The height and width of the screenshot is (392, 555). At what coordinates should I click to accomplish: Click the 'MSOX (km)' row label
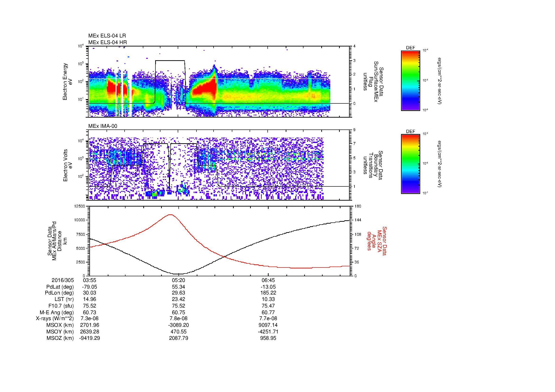pyautogui.click(x=60, y=325)
